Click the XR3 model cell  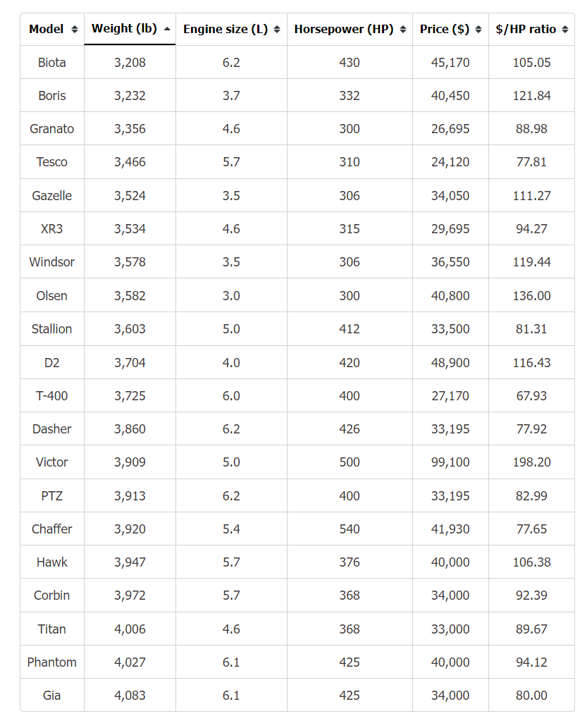pyautogui.click(x=52, y=228)
